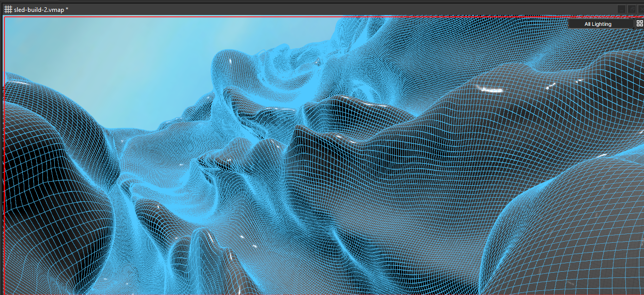The width and height of the screenshot is (644, 295).
Task: Open the All Lighting mode dropdown
Action: click(x=600, y=24)
